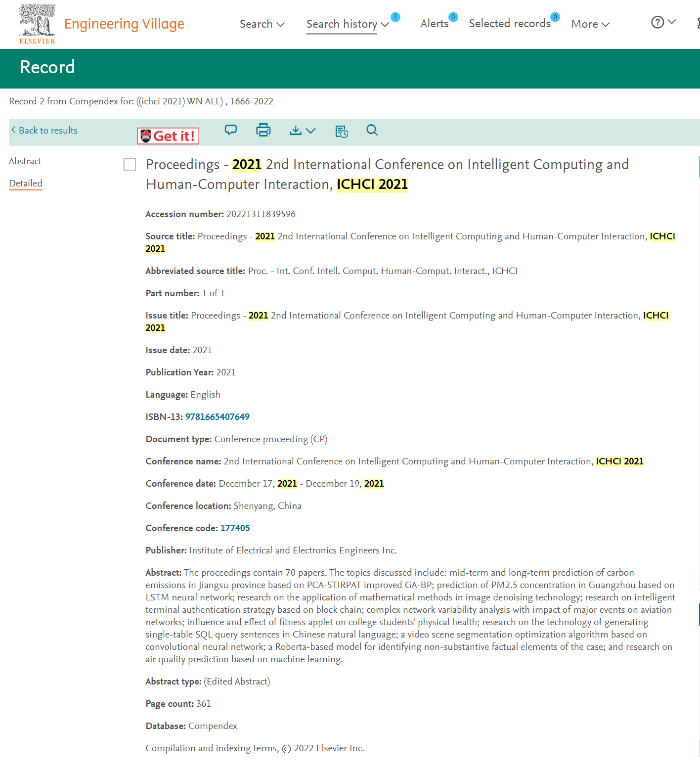
Task: Open the help question mark menu
Action: click(663, 22)
